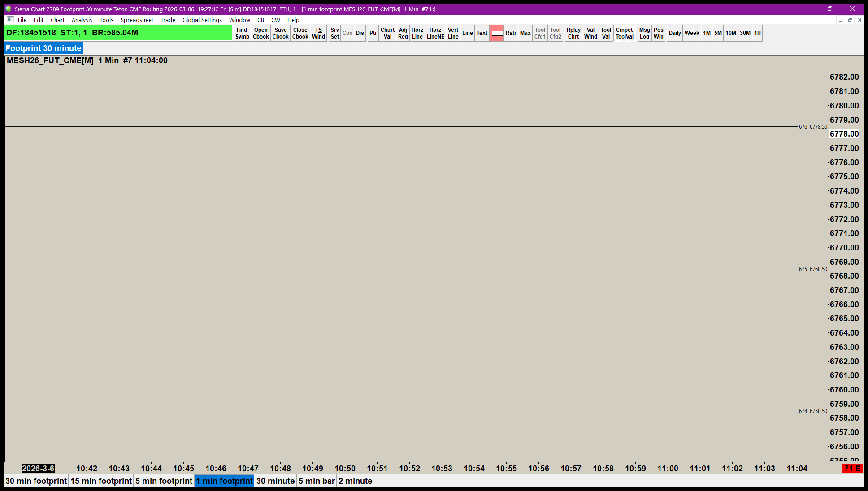Open the Global Settings menu

(x=202, y=20)
